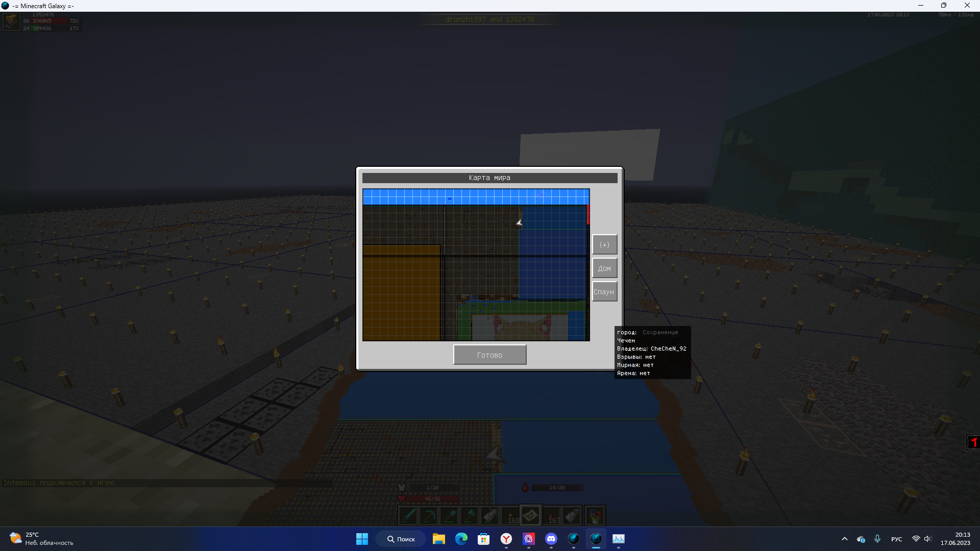The width and height of the screenshot is (980, 551).
Task: Click the red blood drop status icon
Action: (525, 487)
